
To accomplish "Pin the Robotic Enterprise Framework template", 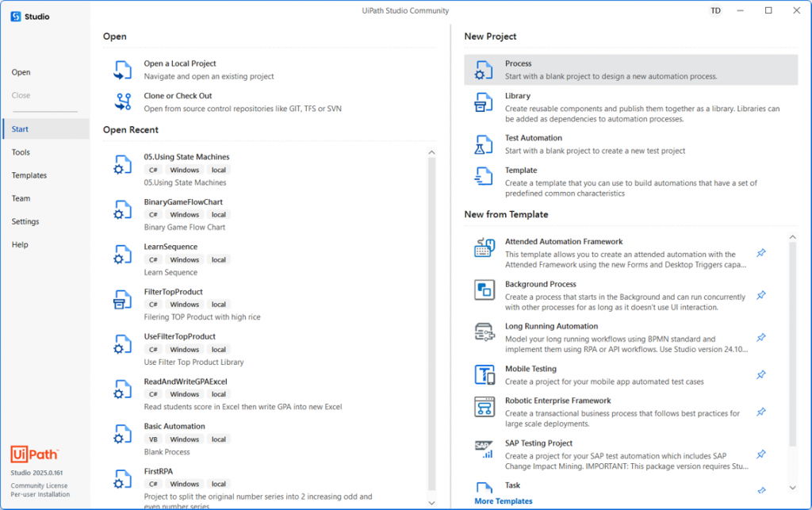I will click(x=760, y=412).
